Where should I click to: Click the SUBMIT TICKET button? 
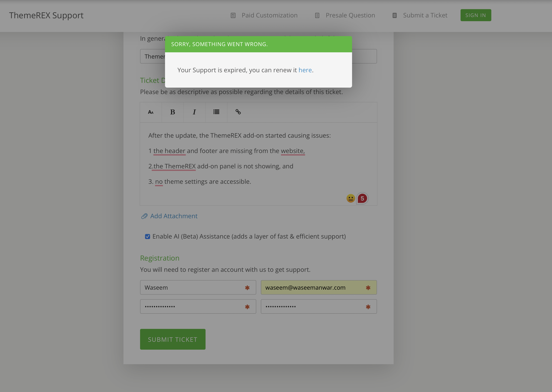(x=173, y=339)
